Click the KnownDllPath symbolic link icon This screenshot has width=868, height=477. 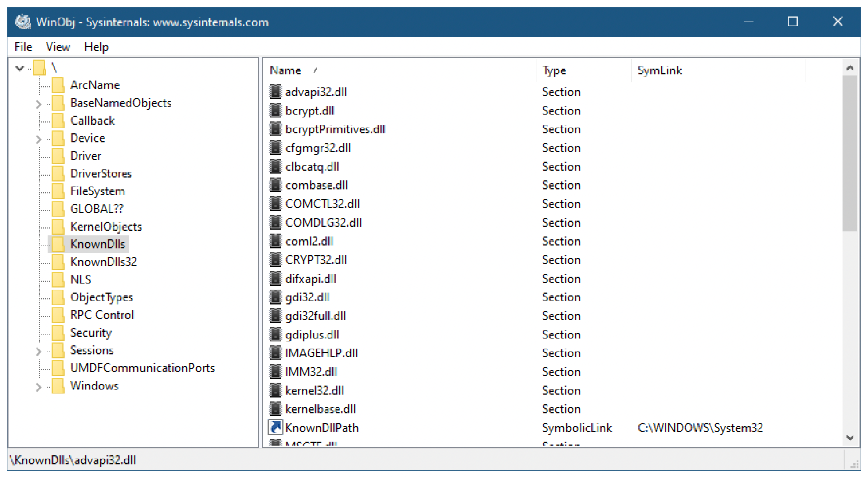[275, 427]
